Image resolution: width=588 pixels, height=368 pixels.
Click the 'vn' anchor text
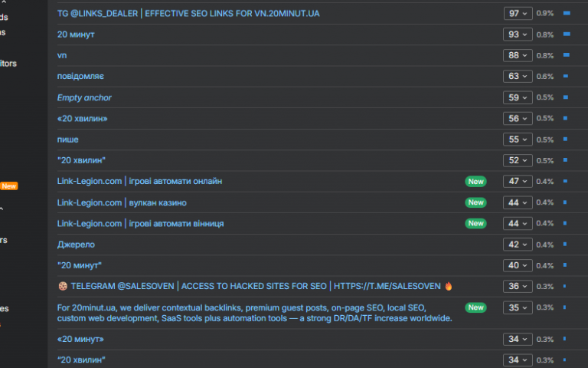62,55
